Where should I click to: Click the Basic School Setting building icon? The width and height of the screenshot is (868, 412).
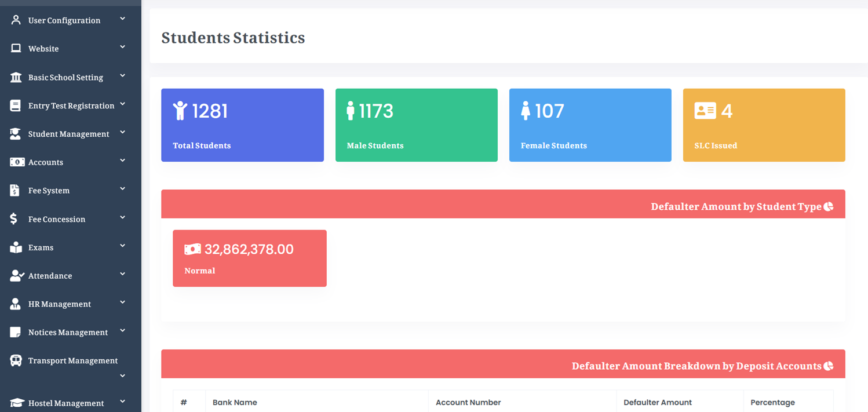(x=15, y=76)
